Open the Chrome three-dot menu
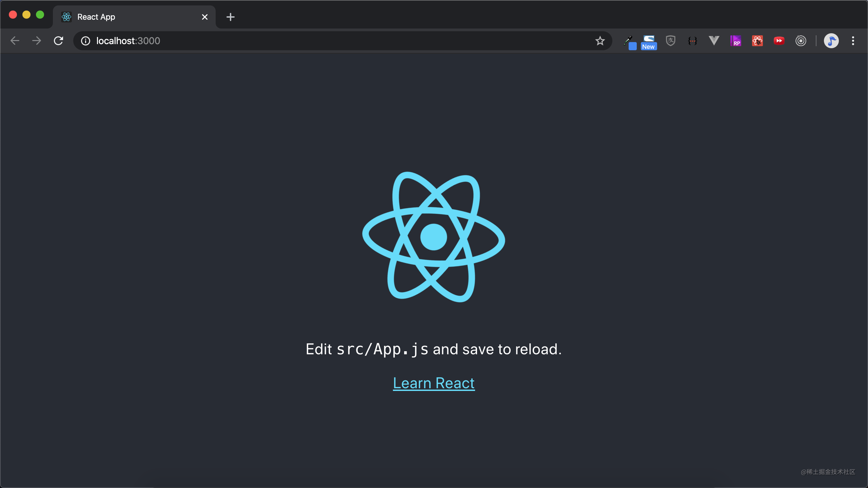868x488 pixels. point(853,41)
